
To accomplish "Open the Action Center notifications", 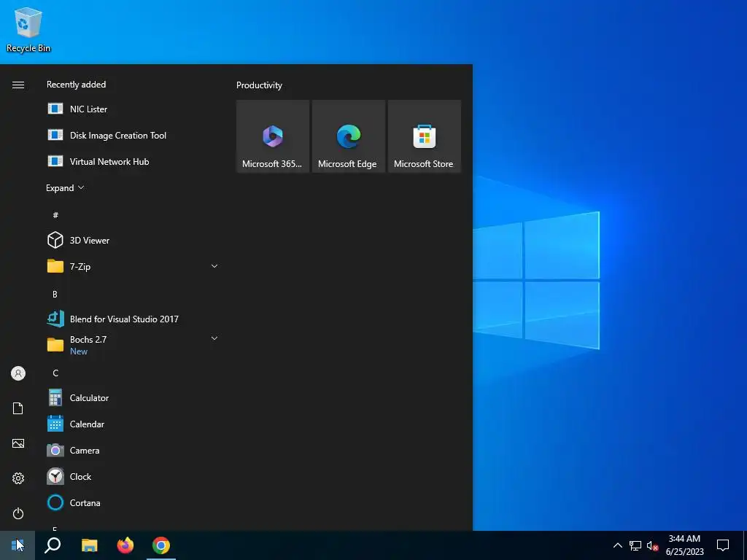I will (x=723, y=545).
